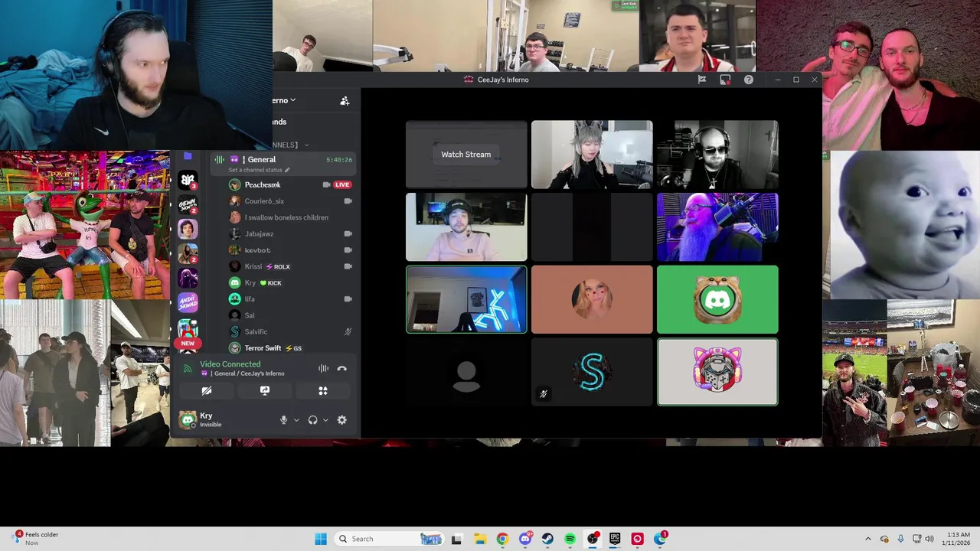Select kevbot in the voice list
980x551 pixels.
[257, 250]
